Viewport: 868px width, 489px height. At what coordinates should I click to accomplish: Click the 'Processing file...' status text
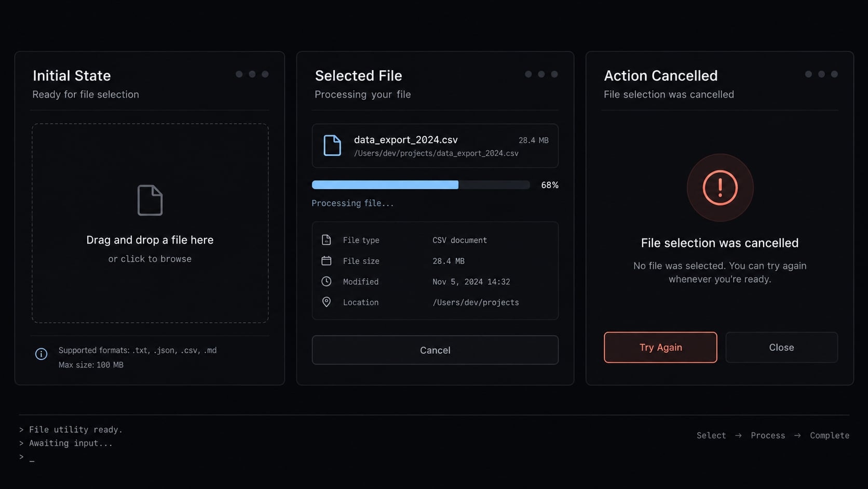[x=352, y=203]
